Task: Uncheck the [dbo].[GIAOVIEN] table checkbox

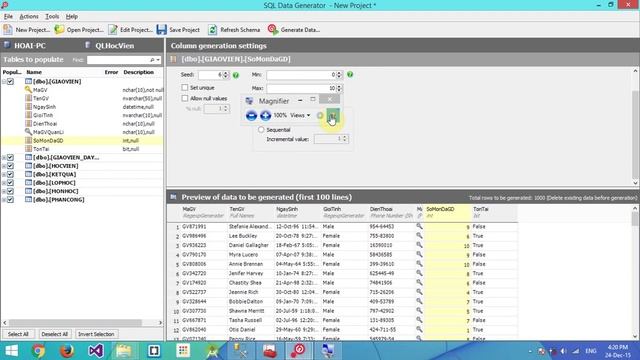Action: point(11,81)
